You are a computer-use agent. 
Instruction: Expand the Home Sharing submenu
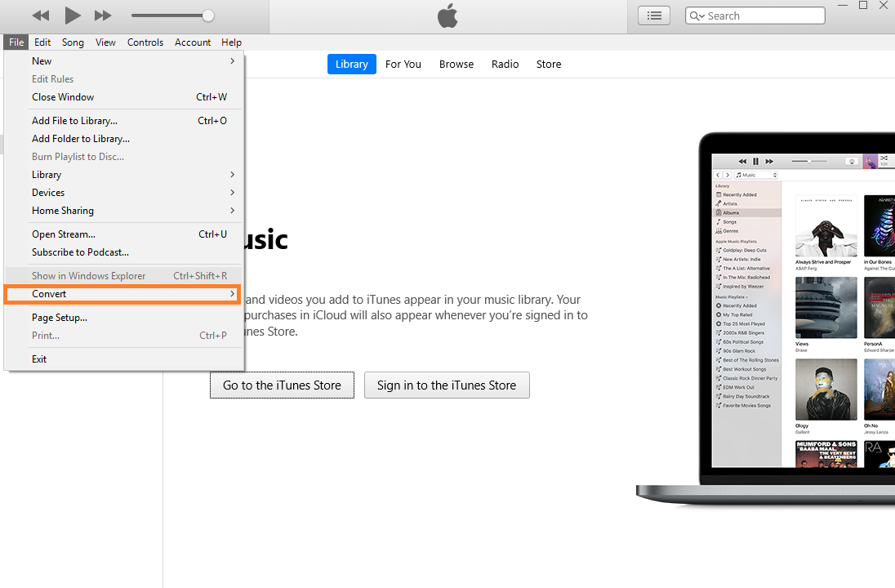(x=123, y=211)
